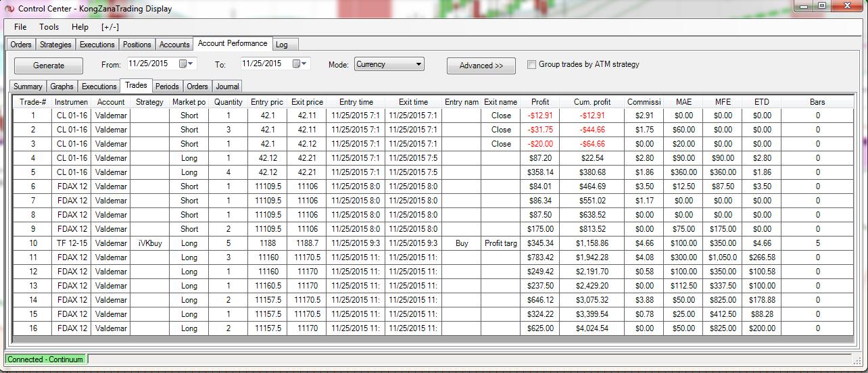The width and height of the screenshot is (868, 373).
Task: Click the Connected - Continuum status indicator
Action: pos(45,359)
